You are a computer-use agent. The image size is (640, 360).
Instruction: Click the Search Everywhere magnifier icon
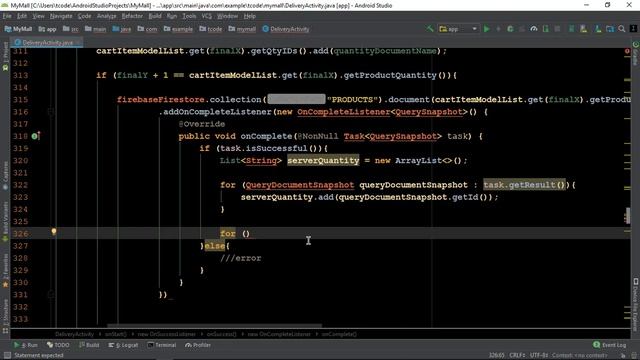[622, 29]
